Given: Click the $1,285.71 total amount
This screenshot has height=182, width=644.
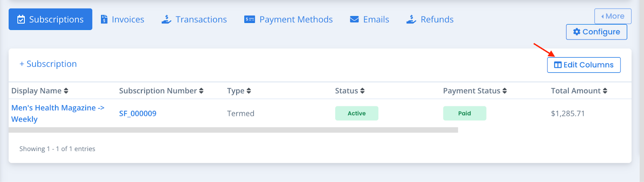Looking at the screenshot, I should point(568,114).
